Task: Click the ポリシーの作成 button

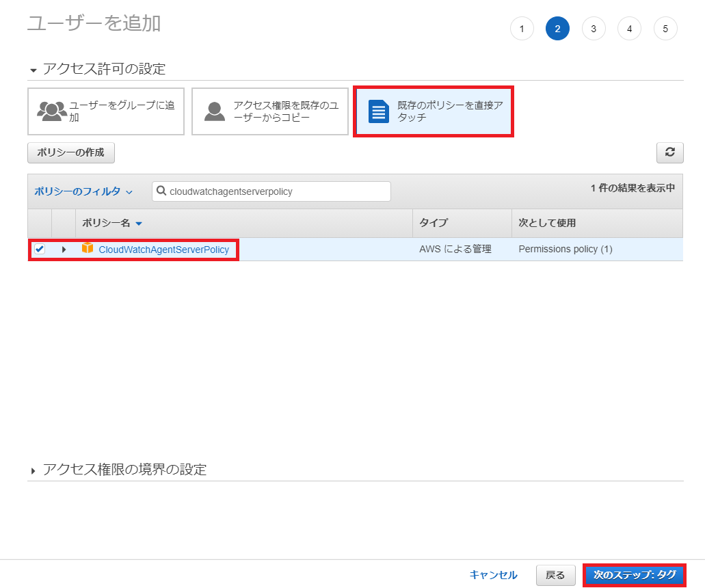Action: 71,153
